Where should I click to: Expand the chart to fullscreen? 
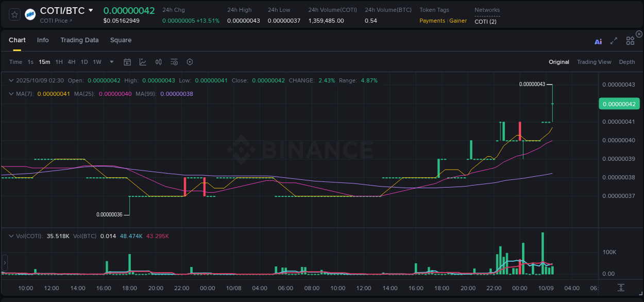614,41
